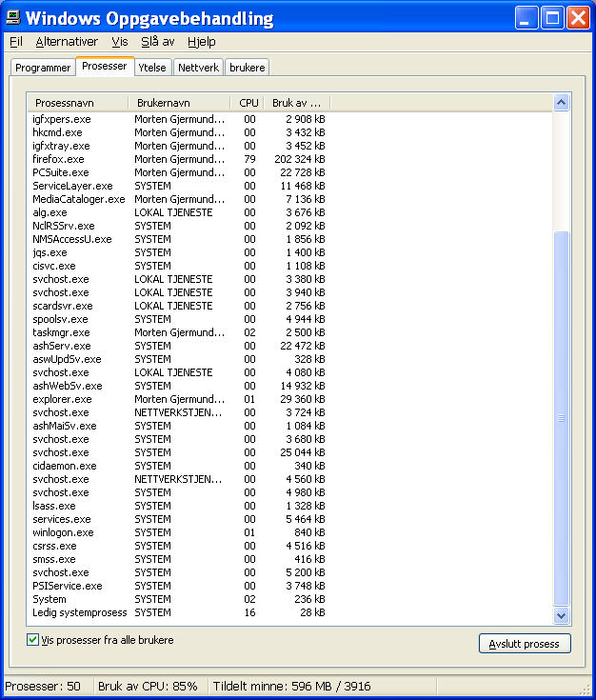Image resolution: width=596 pixels, height=700 pixels.
Task: Open the Hjelp menu
Action: [x=201, y=42]
